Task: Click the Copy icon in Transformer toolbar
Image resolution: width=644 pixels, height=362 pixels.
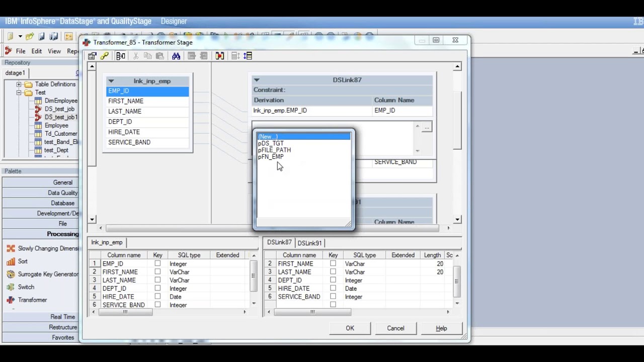Action: point(148,56)
